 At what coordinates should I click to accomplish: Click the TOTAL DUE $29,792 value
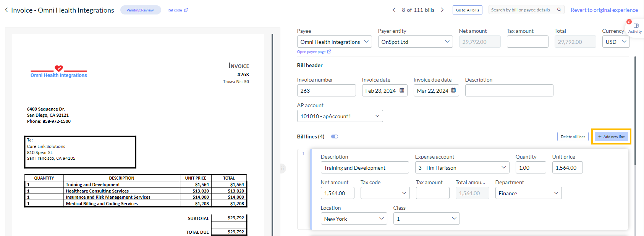tap(236, 232)
